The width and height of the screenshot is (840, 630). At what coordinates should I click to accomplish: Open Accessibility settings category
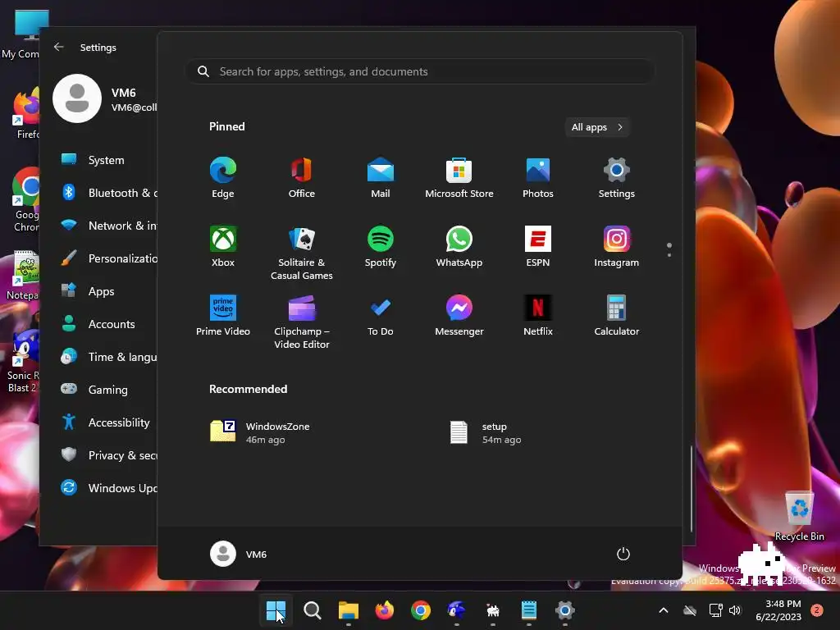pyautogui.click(x=107, y=422)
